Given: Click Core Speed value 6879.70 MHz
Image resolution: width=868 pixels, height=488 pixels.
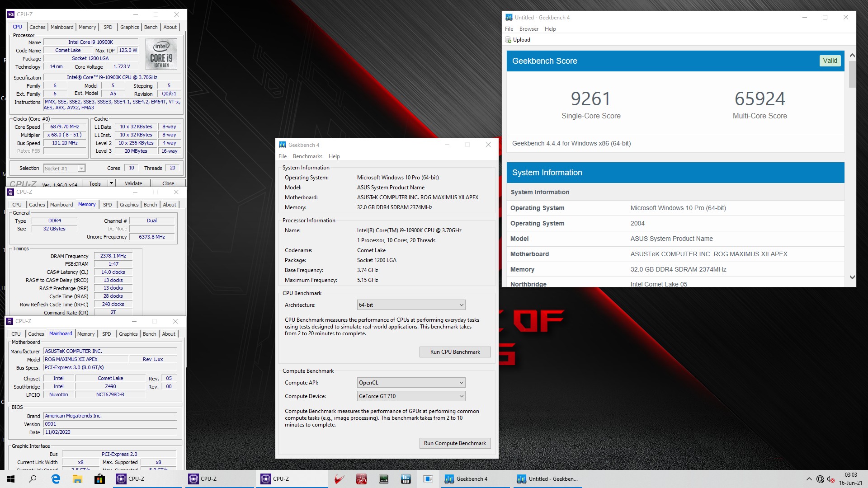Looking at the screenshot, I should click(x=65, y=127).
